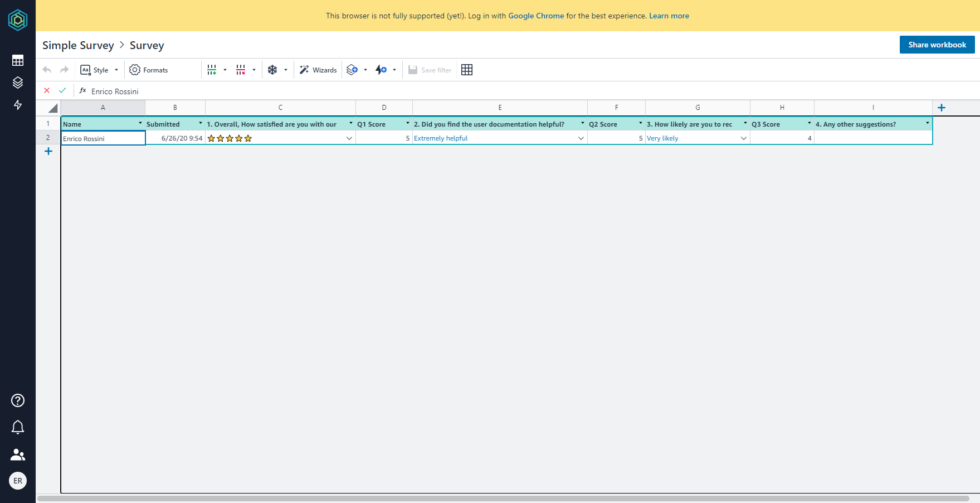Viewport: 980px width, 503px height.
Task: Open the help question mark icon
Action: coord(18,400)
